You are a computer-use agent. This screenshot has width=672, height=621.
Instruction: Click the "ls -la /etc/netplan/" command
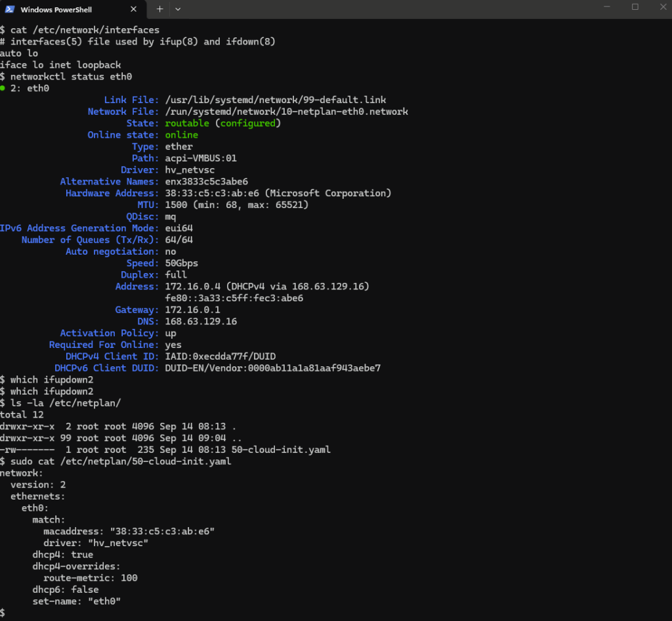click(x=66, y=403)
